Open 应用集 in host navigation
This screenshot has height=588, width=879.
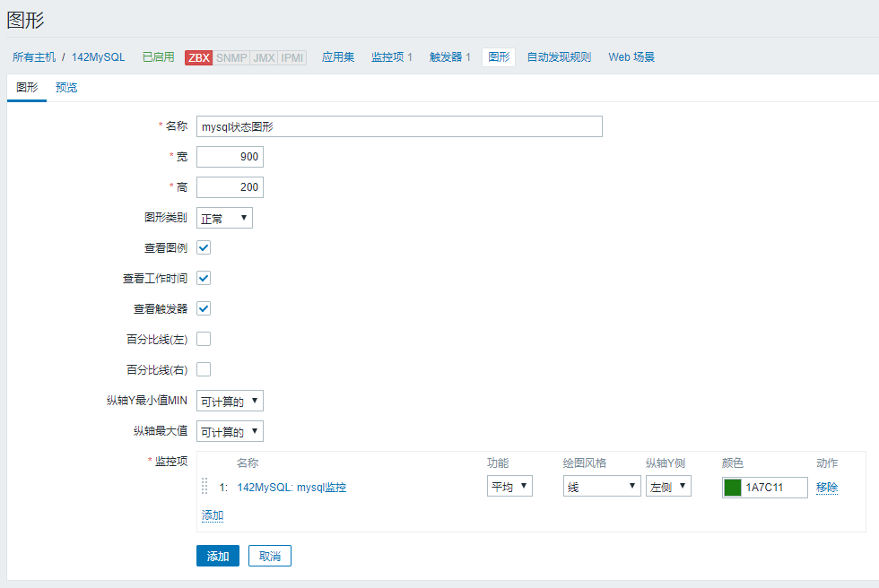[x=338, y=57]
